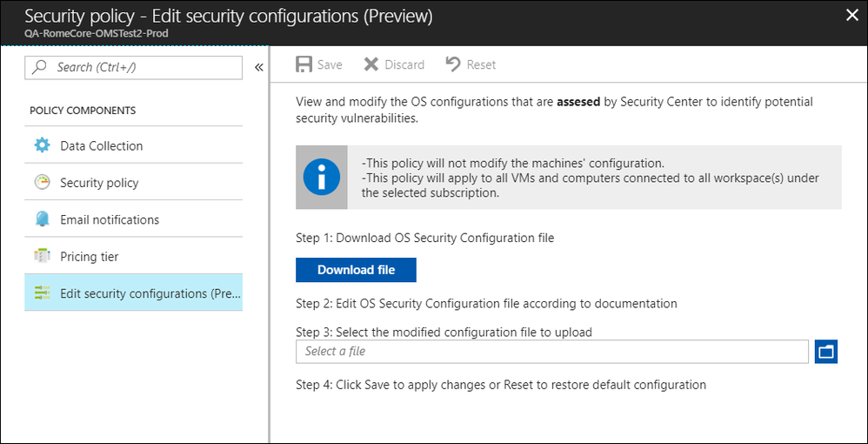This screenshot has height=444, width=868.
Task: Click the Discard toolbar label
Action: pyautogui.click(x=404, y=64)
